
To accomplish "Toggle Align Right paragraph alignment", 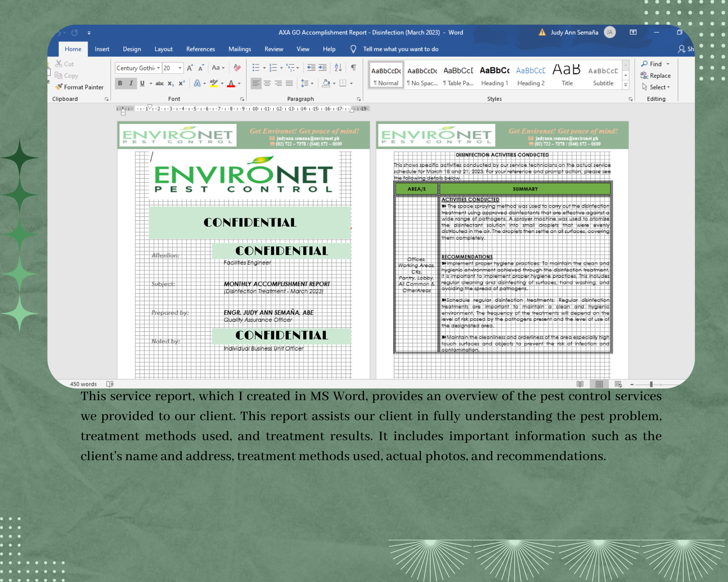I will click(x=278, y=83).
